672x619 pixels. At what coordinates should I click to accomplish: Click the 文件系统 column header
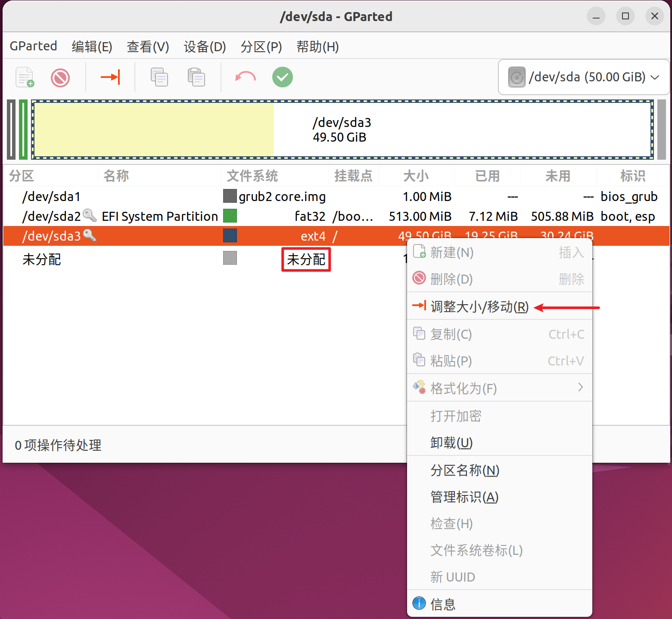coord(275,176)
